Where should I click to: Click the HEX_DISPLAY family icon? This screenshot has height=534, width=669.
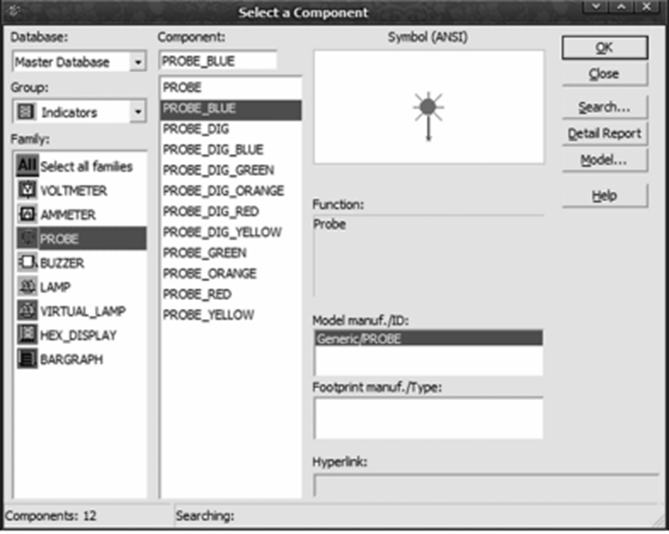(27, 334)
